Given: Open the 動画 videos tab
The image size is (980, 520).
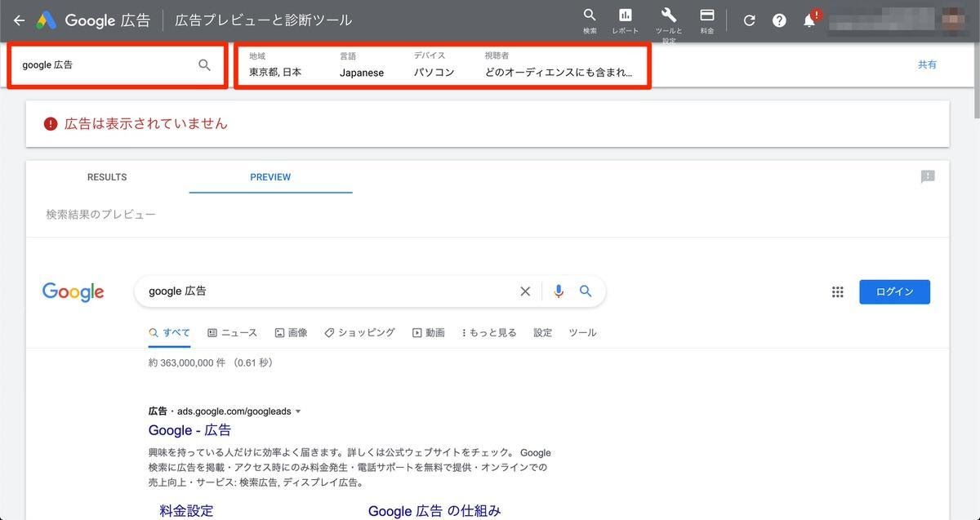Looking at the screenshot, I should coord(429,333).
